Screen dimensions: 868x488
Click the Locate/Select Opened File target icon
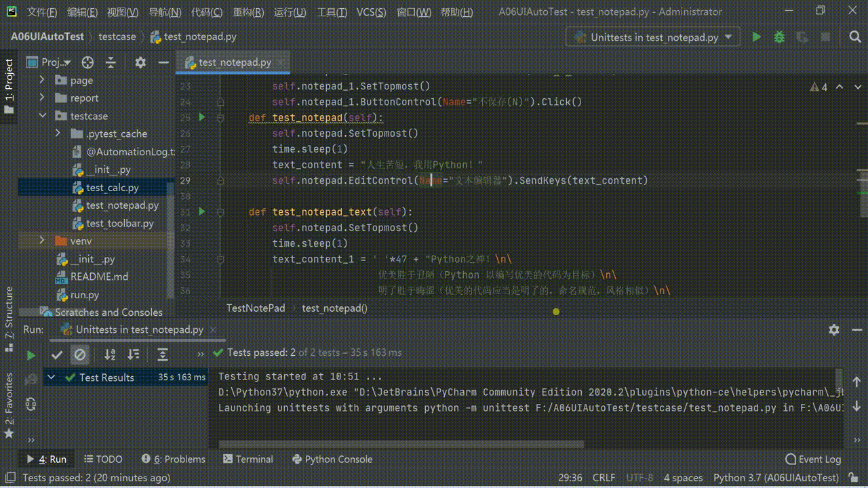(x=87, y=62)
